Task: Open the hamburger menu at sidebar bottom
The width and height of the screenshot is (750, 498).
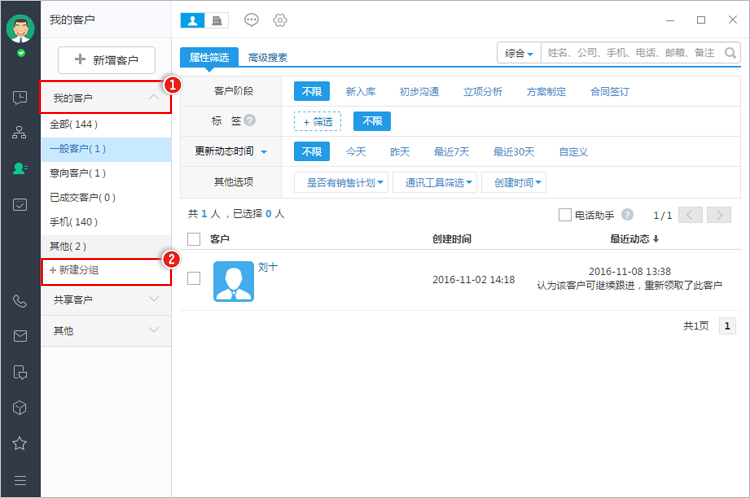Action: point(20,480)
